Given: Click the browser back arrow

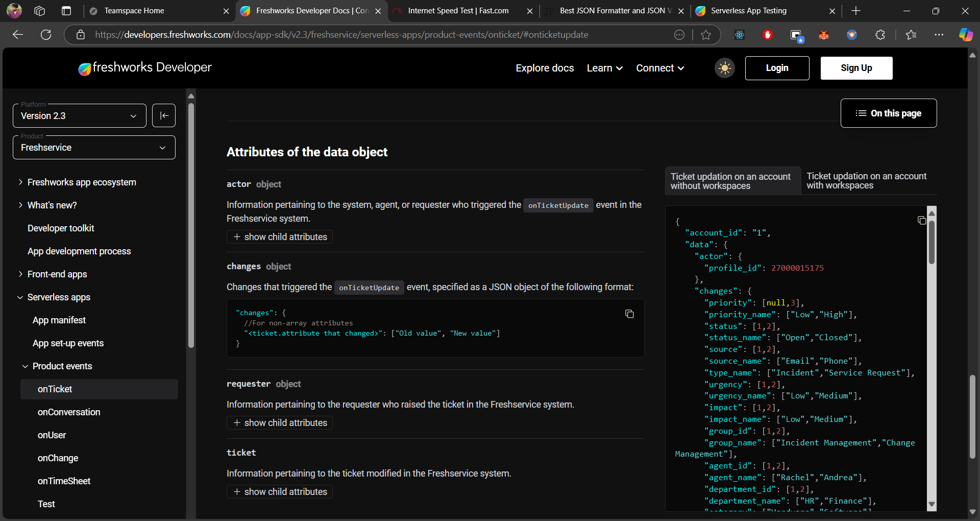Looking at the screenshot, I should [18, 35].
